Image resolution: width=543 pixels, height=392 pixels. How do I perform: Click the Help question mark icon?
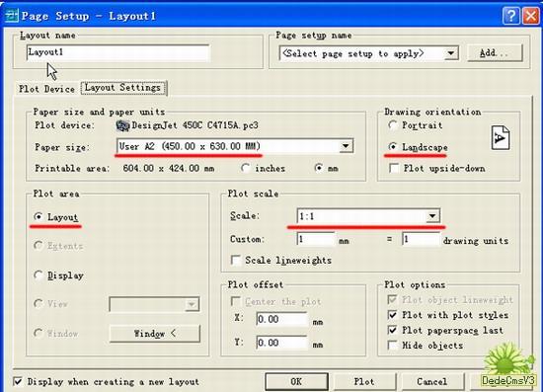[510, 16]
